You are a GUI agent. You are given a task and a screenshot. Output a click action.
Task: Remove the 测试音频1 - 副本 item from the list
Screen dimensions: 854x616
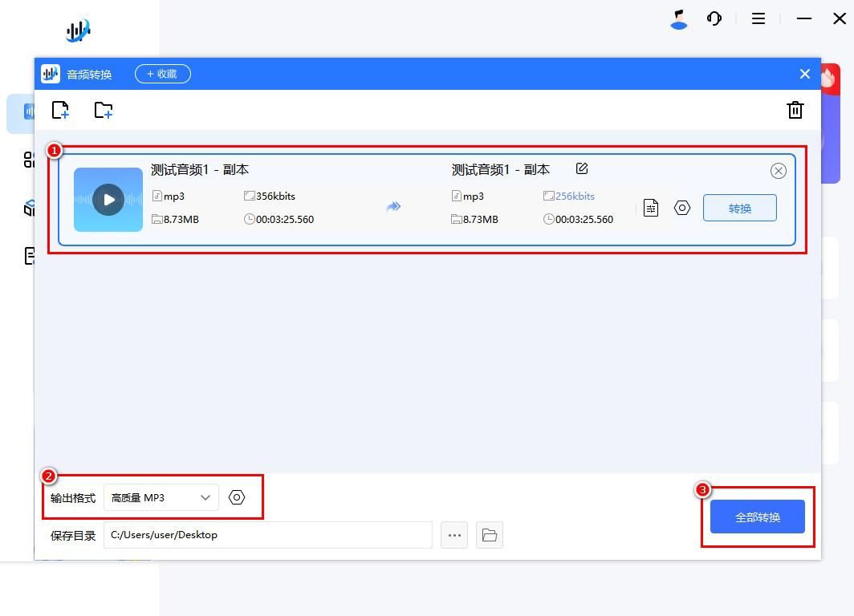point(779,171)
